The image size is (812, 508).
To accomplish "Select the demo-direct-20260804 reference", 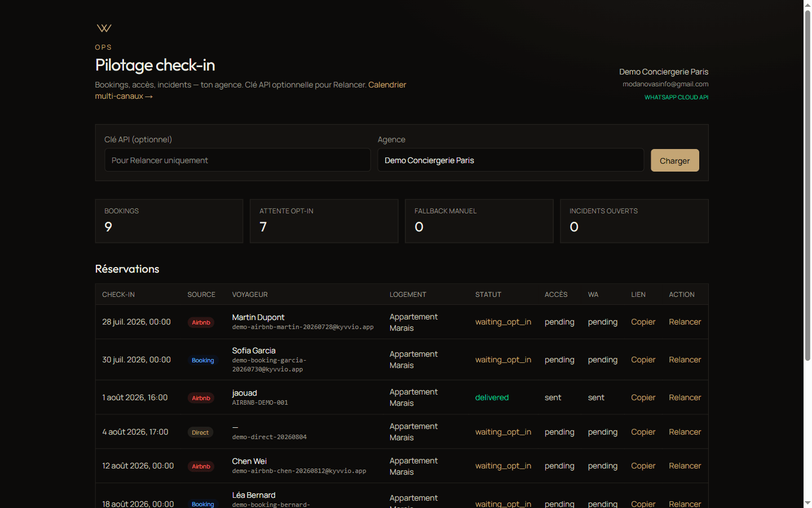I will [x=270, y=437].
